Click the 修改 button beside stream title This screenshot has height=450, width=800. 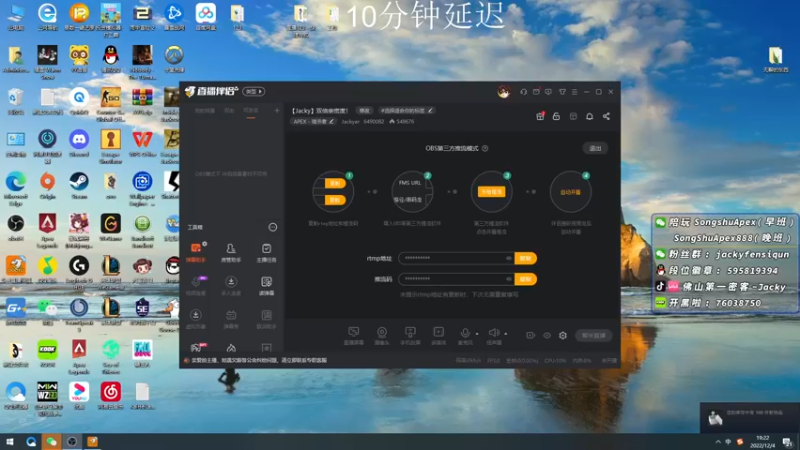[364, 111]
